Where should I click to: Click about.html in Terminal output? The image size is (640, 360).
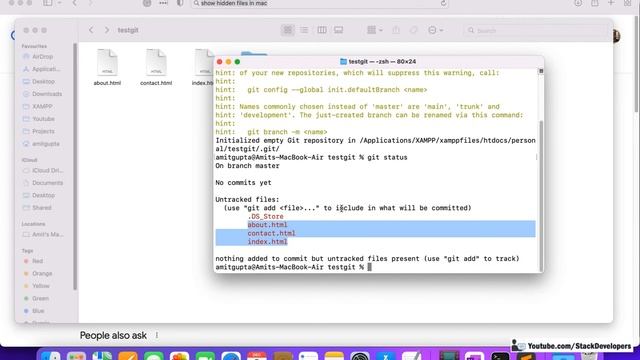[267, 225]
